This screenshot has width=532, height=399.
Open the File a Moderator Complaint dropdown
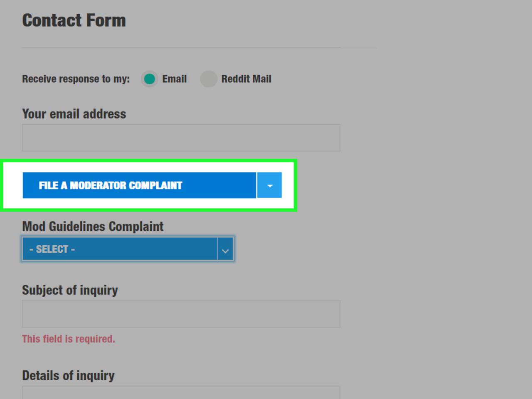[x=139, y=185]
